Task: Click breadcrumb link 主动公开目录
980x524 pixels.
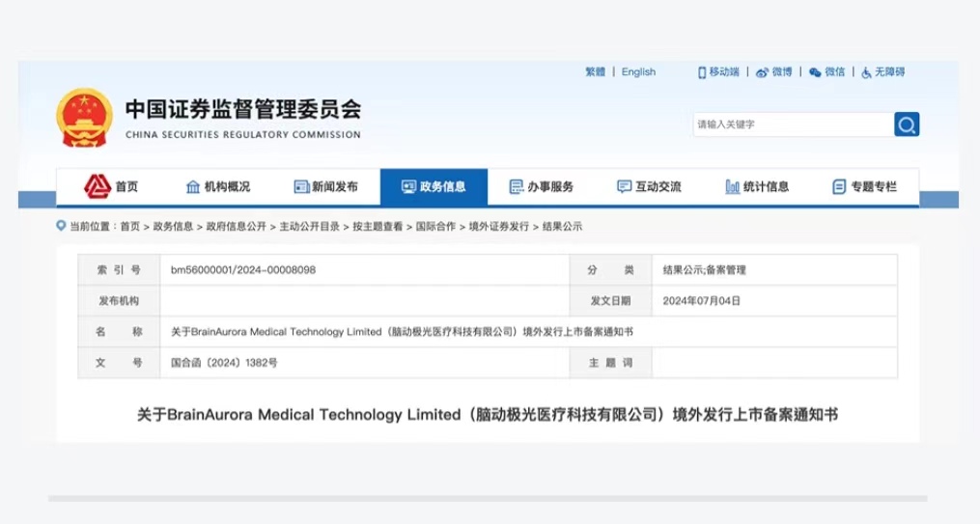Action: (309, 226)
